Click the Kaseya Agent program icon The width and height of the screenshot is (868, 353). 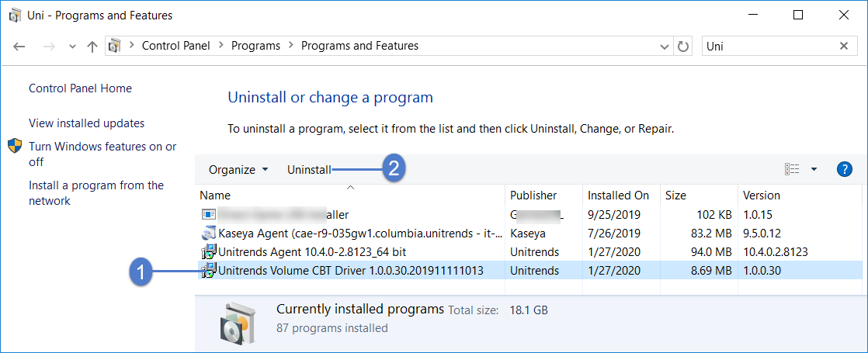point(208,233)
